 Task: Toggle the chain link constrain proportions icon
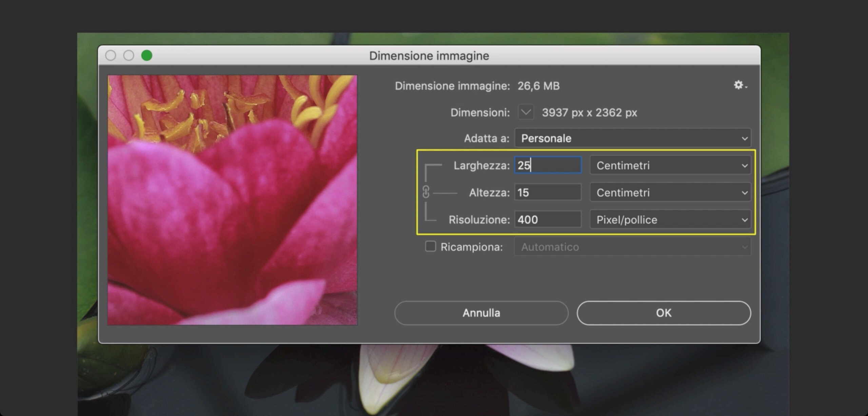[426, 192]
